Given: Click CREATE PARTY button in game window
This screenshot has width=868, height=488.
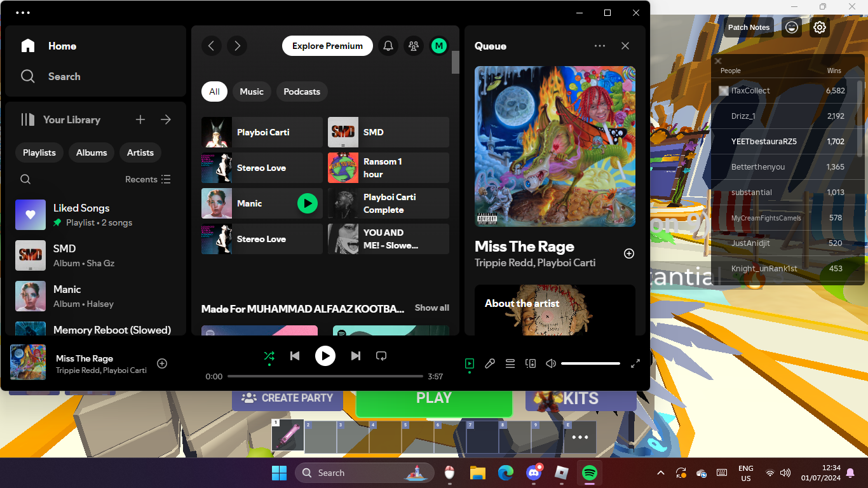Looking at the screenshot, I should coord(287,398).
